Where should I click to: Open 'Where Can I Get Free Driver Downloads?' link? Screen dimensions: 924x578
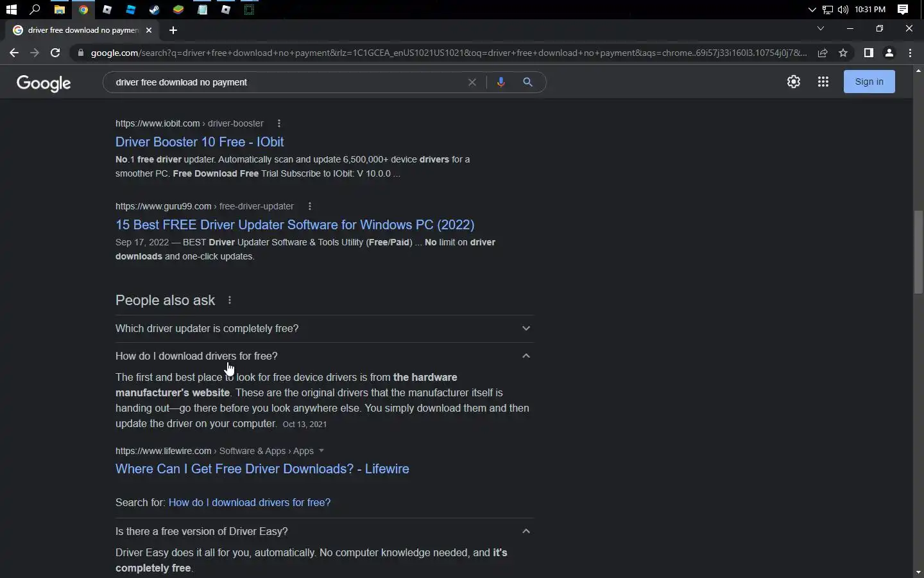pyautogui.click(x=262, y=469)
